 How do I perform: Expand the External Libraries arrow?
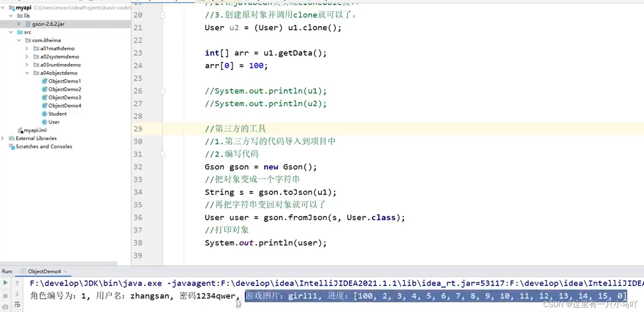[3, 138]
